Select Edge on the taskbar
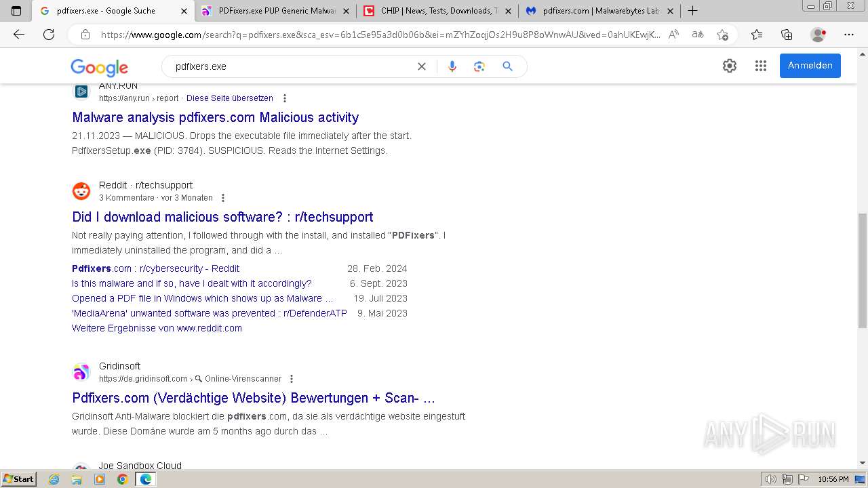 145,479
